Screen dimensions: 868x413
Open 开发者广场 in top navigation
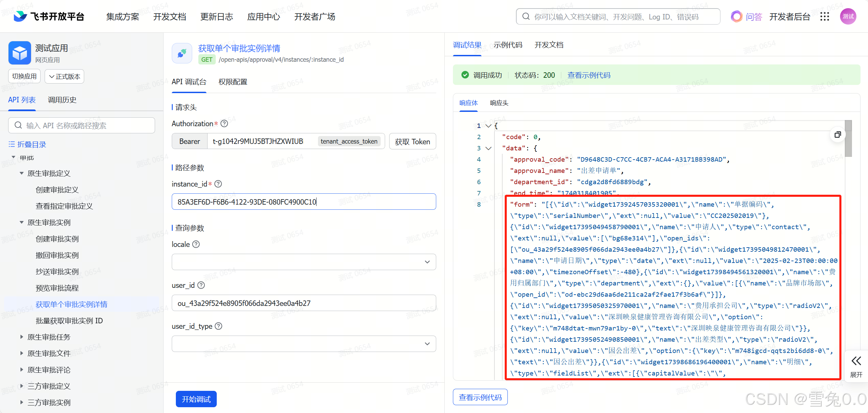315,17
